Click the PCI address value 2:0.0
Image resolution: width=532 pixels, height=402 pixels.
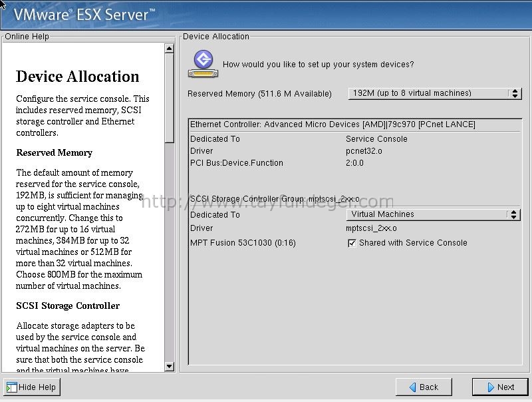pyautogui.click(x=354, y=163)
